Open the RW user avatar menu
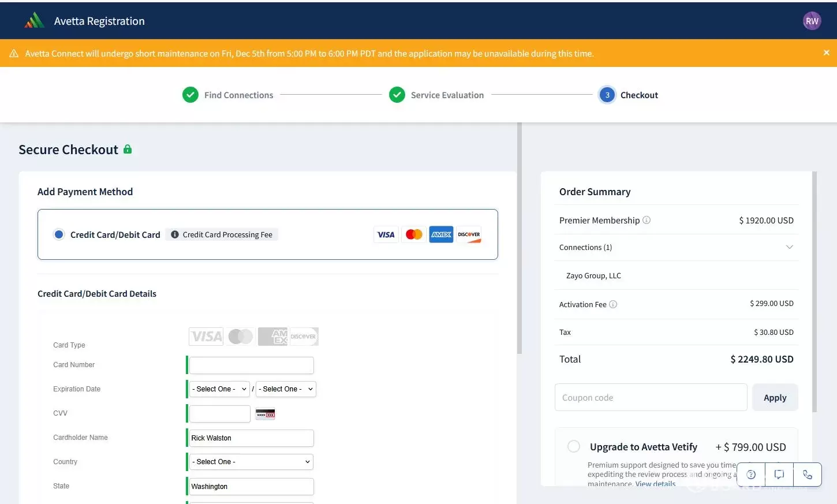Screen dimensions: 837x504 [x=812, y=21]
